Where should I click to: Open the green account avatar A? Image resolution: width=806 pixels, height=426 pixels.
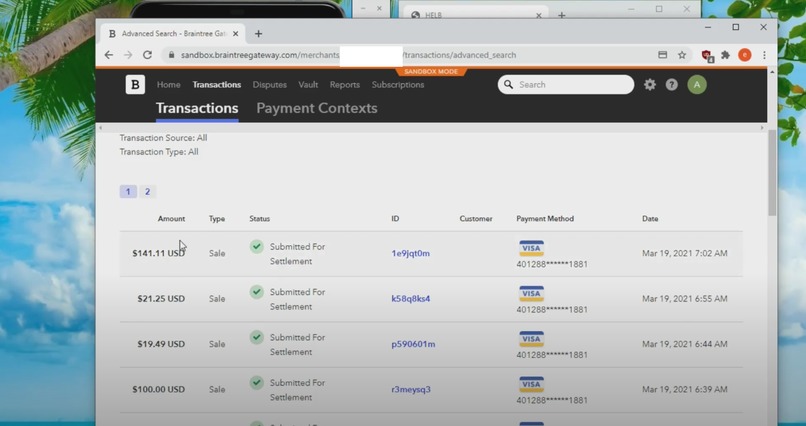point(697,85)
